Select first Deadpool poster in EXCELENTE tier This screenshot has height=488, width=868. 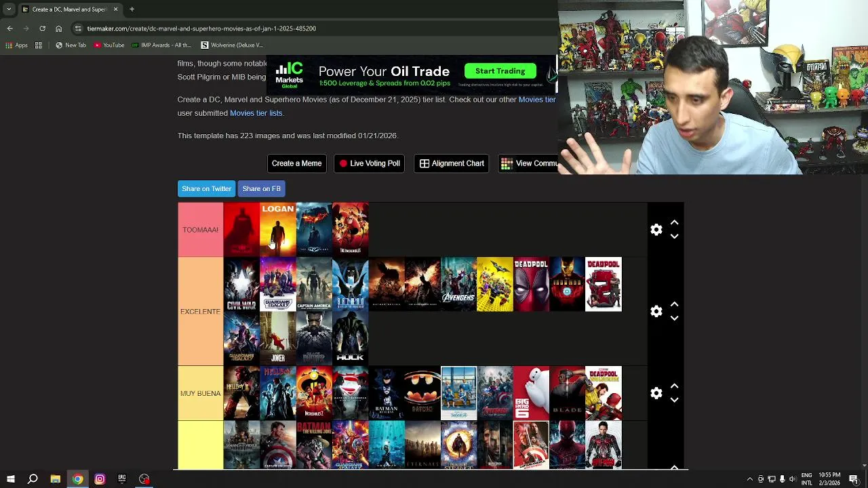531,284
